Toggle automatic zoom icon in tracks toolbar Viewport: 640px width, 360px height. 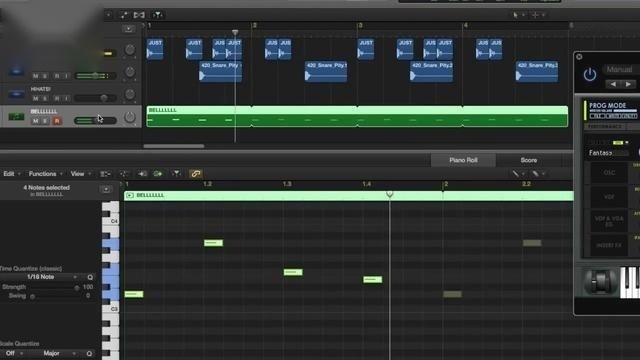pos(124,15)
